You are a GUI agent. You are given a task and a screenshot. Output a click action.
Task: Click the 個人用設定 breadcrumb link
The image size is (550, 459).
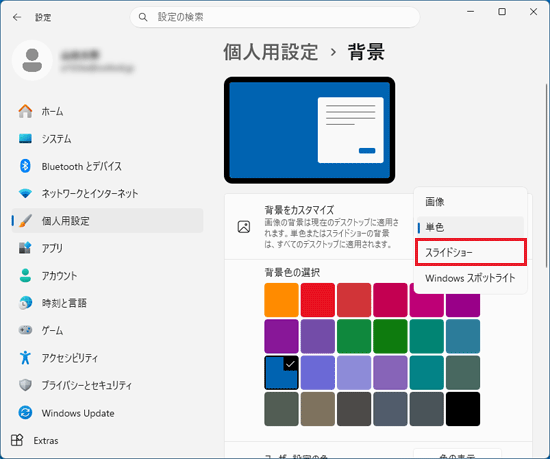tap(270, 52)
